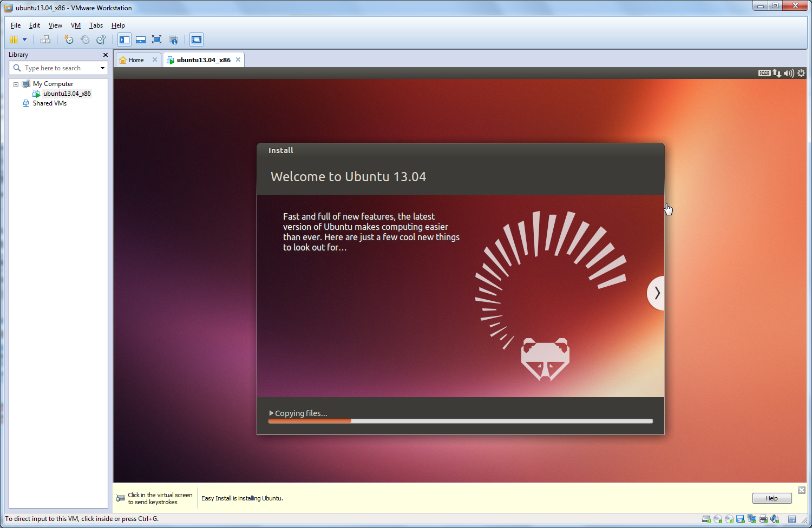
Task: Open the Ubuntu sound volume indicator
Action: (789, 73)
